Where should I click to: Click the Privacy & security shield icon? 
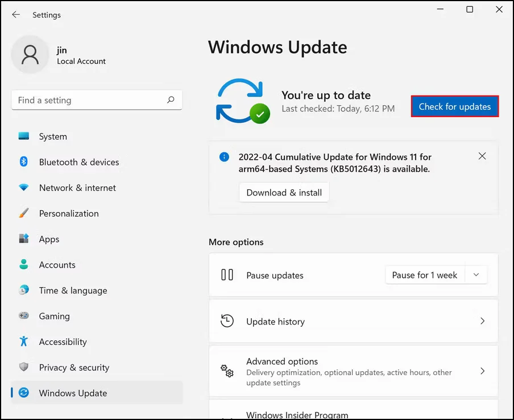pyautogui.click(x=23, y=367)
